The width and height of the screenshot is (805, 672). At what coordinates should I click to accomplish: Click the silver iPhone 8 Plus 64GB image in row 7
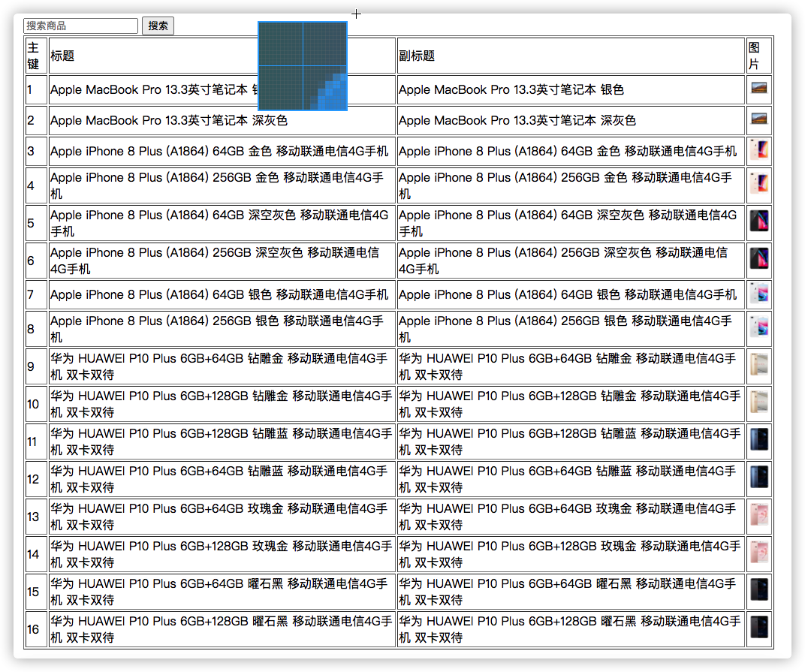pyautogui.click(x=758, y=294)
